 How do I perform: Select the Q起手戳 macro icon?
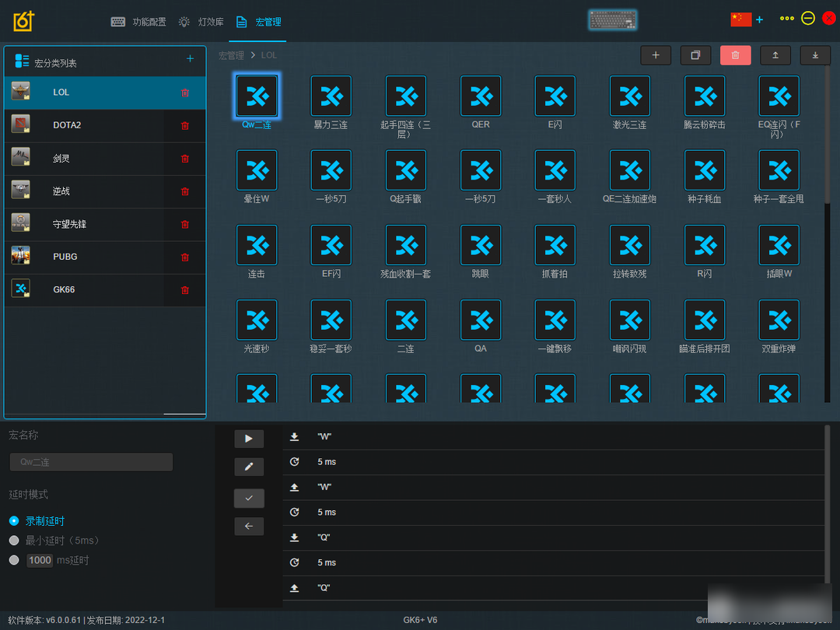(406, 170)
